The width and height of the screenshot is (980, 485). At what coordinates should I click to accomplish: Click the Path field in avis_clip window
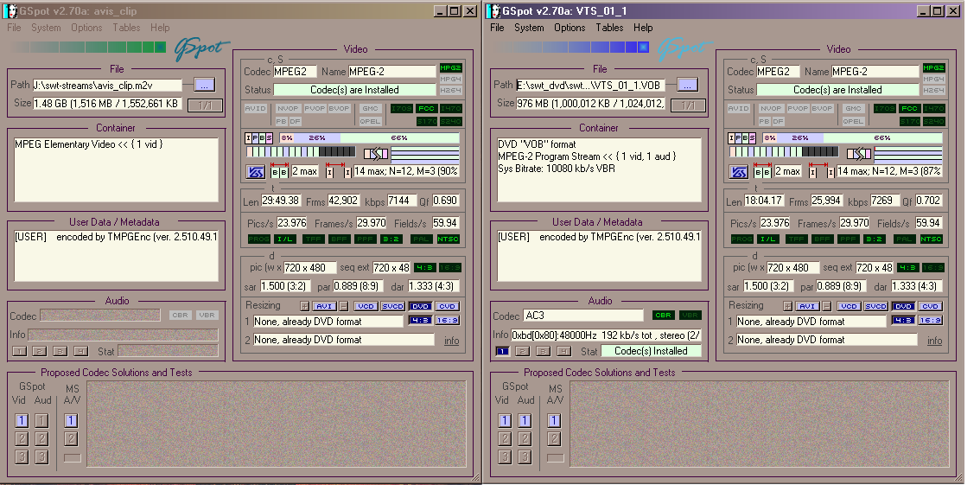point(107,85)
